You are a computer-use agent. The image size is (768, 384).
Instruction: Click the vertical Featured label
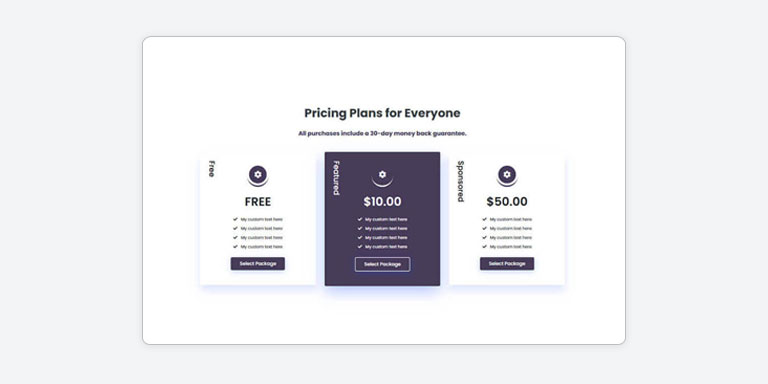(x=336, y=178)
